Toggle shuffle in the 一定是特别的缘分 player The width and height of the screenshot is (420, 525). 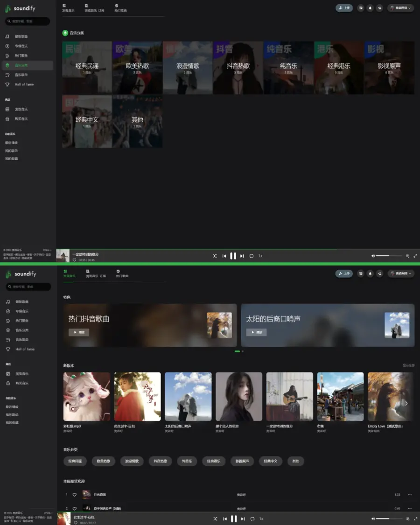click(215, 256)
